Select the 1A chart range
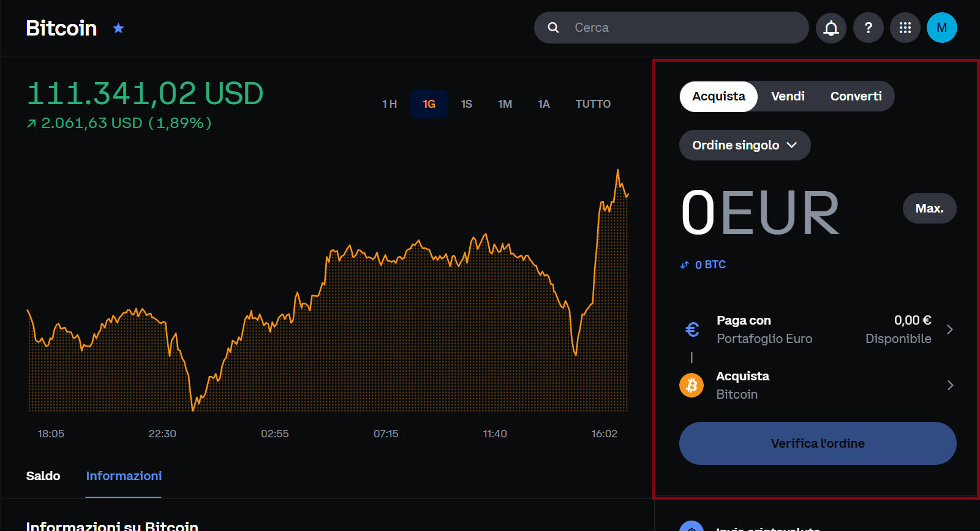Image resolution: width=980 pixels, height=531 pixels. point(544,104)
